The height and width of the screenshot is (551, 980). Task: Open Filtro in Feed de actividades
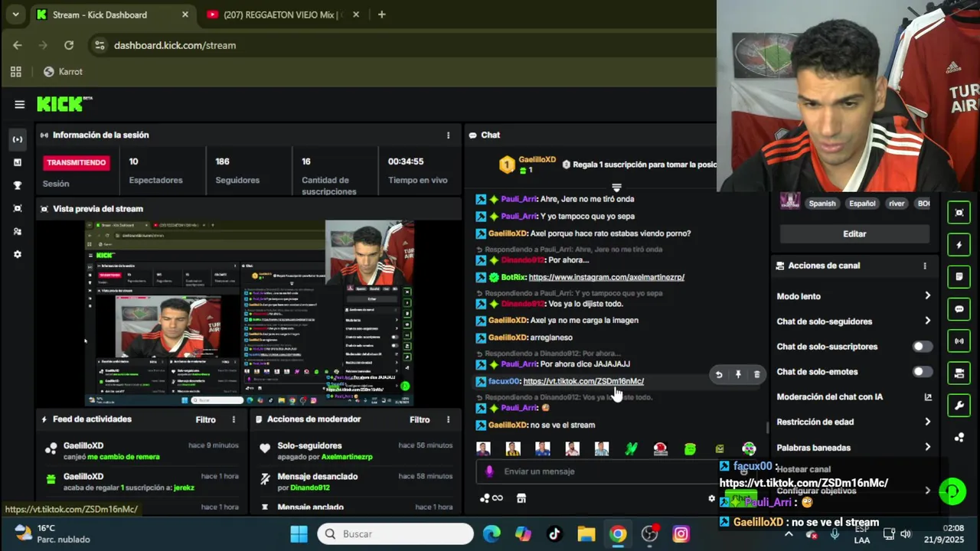(205, 419)
